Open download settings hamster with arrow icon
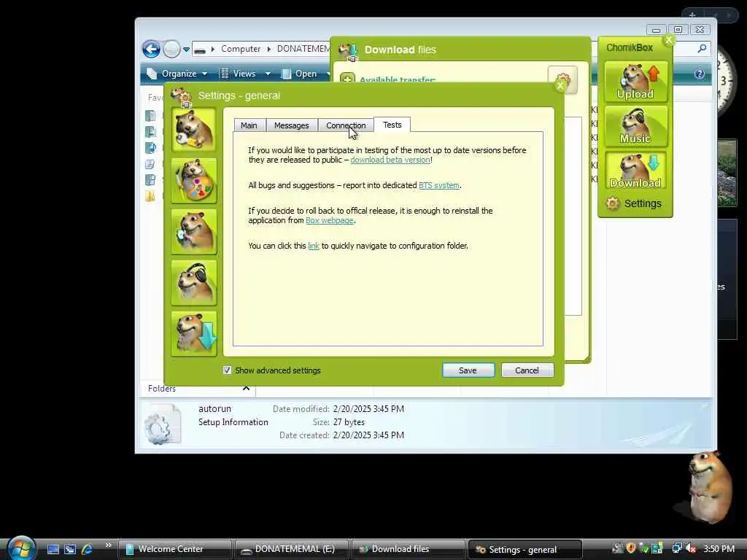 pyautogui.click(x=194, y=334)
